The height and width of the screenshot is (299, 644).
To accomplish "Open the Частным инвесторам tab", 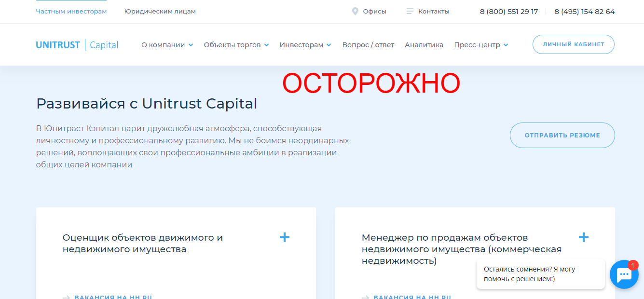I will click(x=71, y=11).
